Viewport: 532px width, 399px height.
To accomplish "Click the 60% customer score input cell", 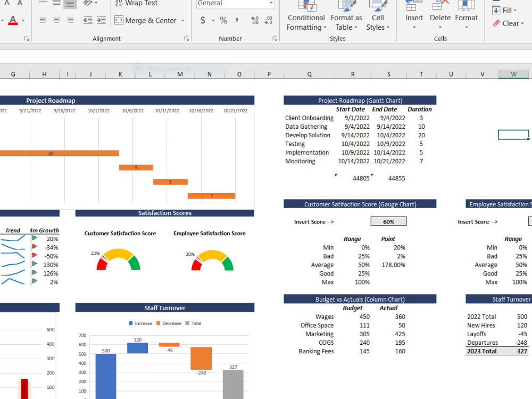I will point(388,221).
